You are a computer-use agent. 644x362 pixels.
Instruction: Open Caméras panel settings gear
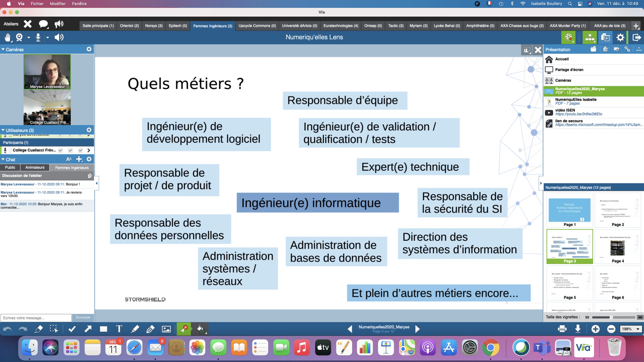click(89, 49)
